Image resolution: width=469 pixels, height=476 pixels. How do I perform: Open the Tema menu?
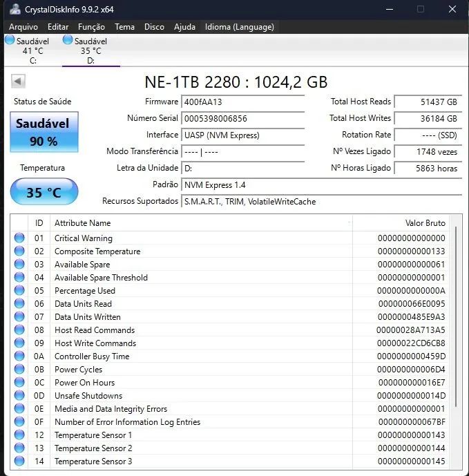[124, 27]
